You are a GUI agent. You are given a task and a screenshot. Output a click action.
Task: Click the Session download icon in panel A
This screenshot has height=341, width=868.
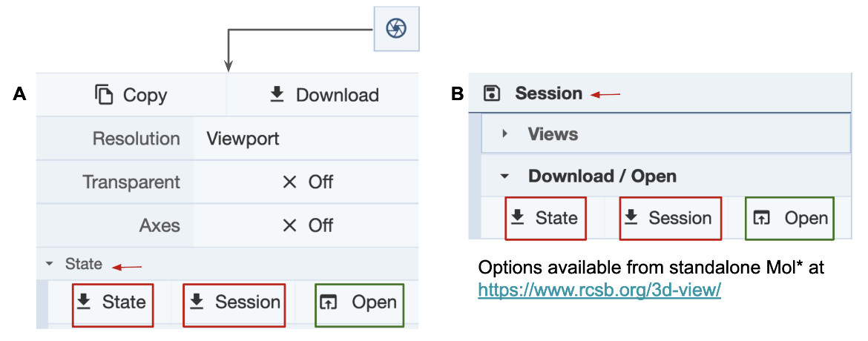coord(195,302)
